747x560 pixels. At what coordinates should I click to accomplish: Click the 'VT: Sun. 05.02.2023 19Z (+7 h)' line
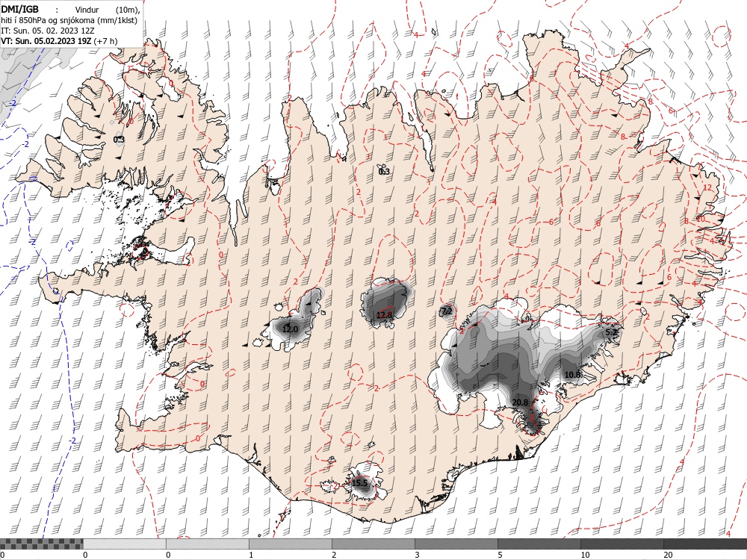(59, 41)
